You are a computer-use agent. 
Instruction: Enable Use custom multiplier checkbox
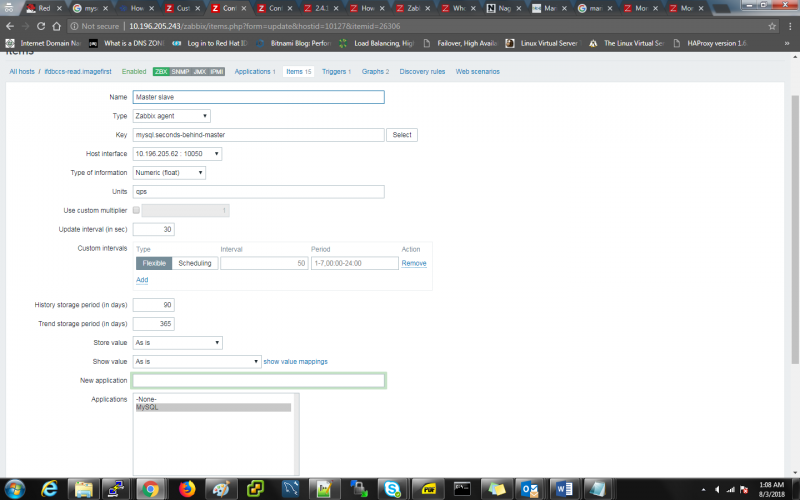(136, 210)
